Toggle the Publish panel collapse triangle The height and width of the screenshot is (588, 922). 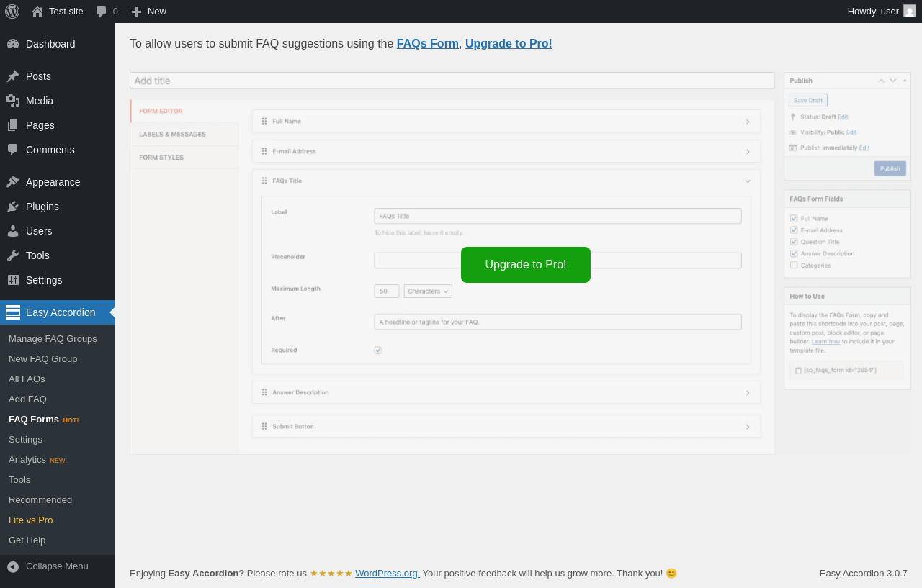[x=905, y=81]
